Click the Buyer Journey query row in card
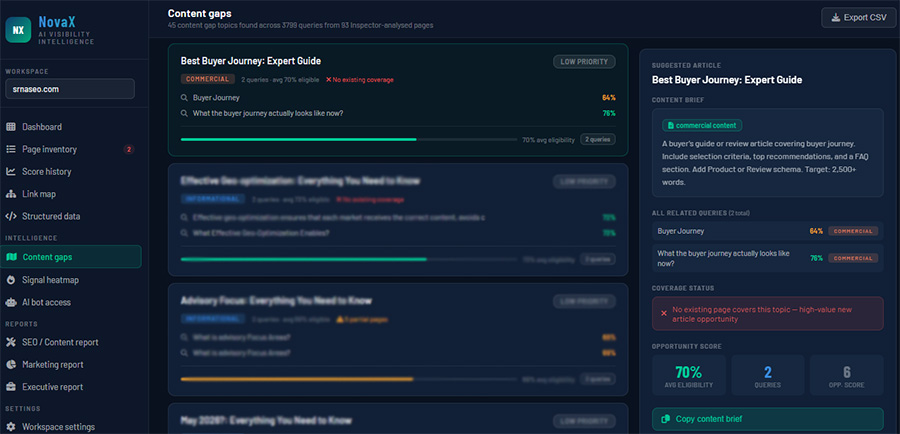The image size is (900, 434). (x=398, y=98)
